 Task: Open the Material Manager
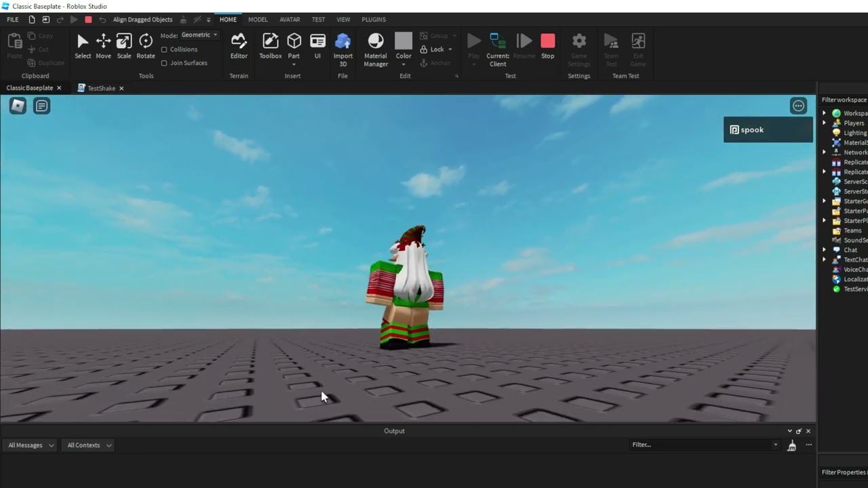pos(376,49)
